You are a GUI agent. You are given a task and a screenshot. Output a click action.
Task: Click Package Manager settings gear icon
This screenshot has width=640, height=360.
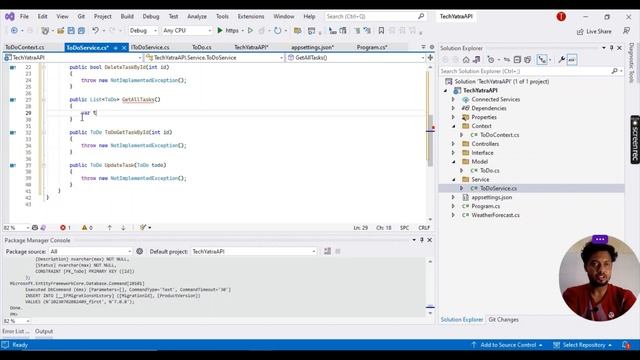tap(140, 251)
